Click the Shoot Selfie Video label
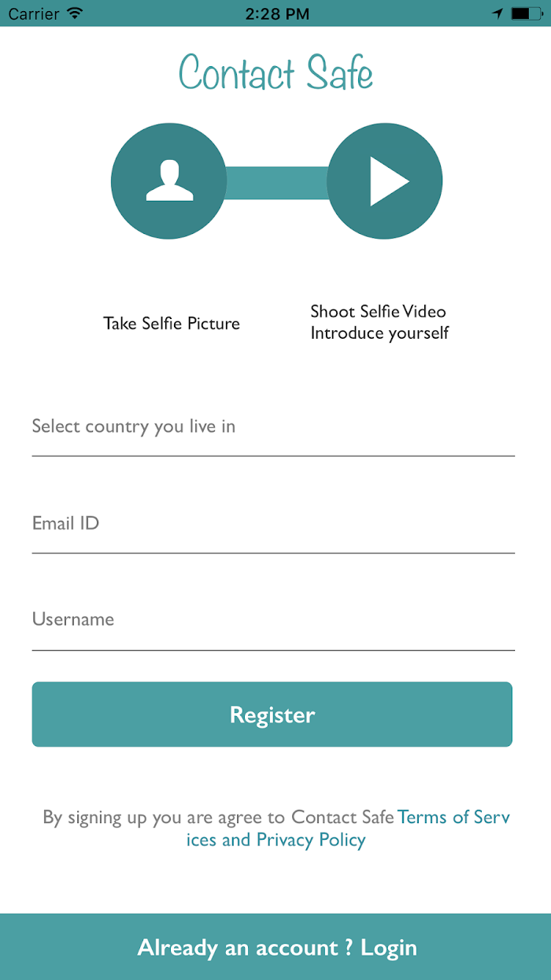Viewport: 551px width, 980px height. pos(379,312)
